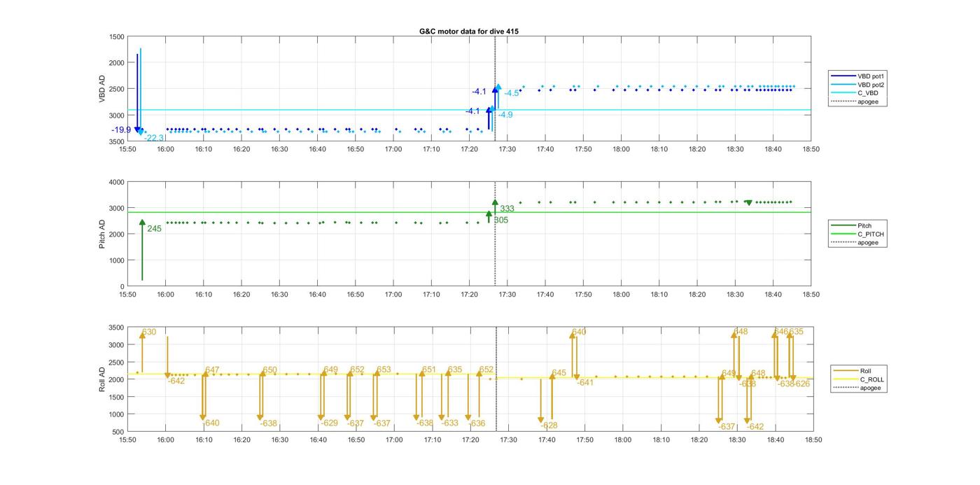Click the '-629' roll annotation

pos(329,423)
